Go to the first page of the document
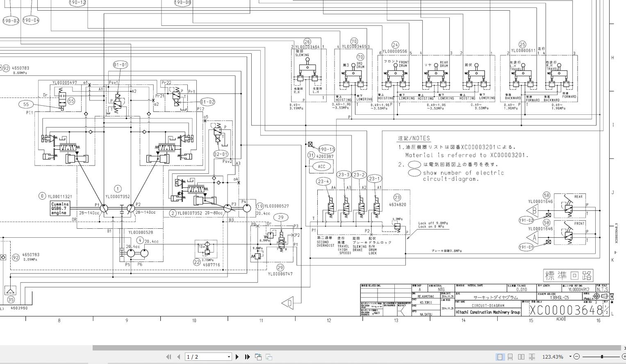Viewport: 626px width, 364px height. [x=169, y=357]
